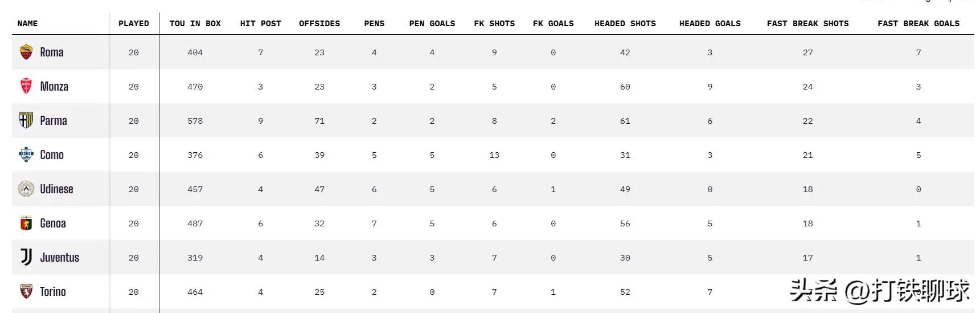Screen dimensions: 980x313
Task: Sort by HEADED SHOTS column header
Action: tap(625, 24)
